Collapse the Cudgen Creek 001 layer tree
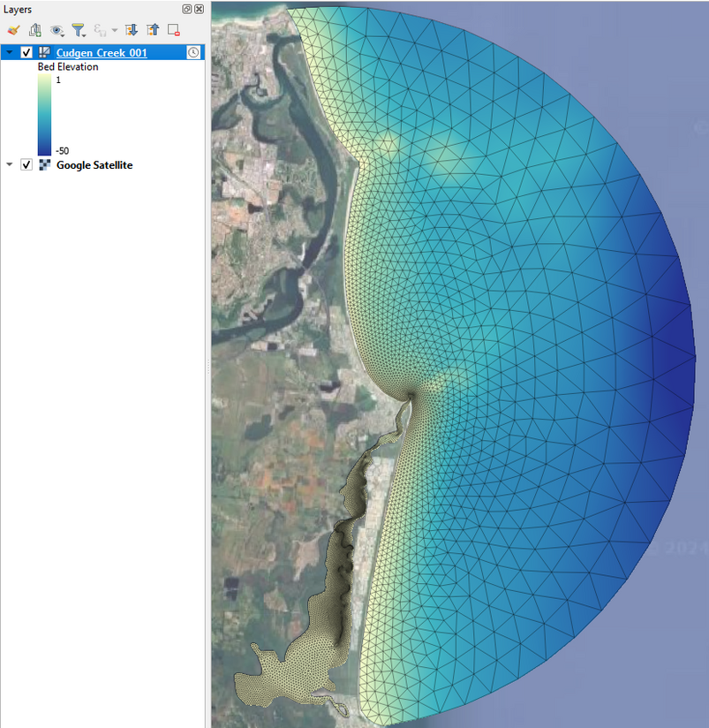 coord(10,53)
